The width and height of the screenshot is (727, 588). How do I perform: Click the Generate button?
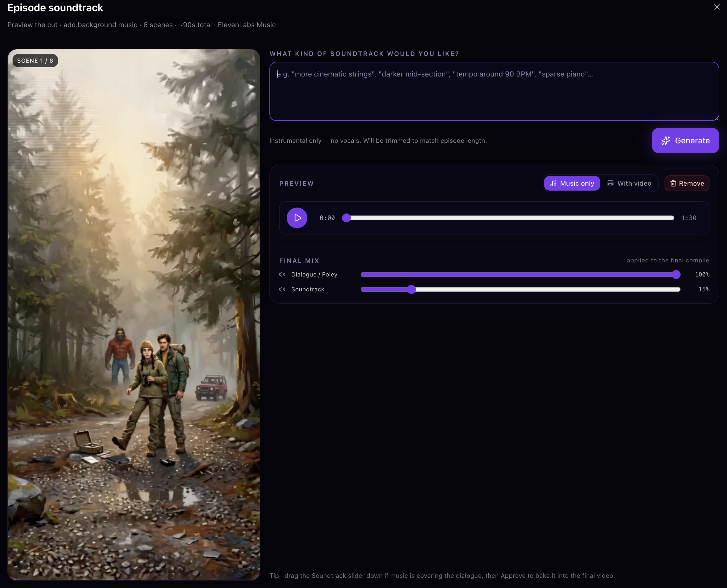(x=685, y=140)
